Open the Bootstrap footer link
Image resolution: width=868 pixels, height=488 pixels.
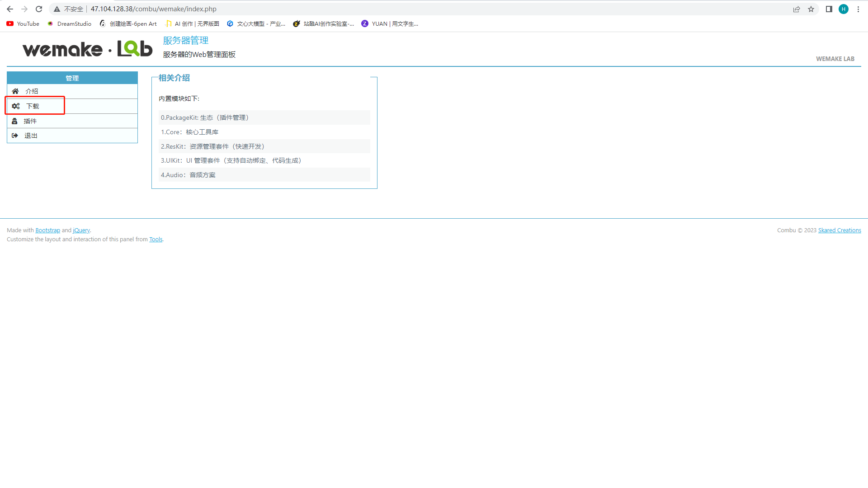(x=48, y=230)
